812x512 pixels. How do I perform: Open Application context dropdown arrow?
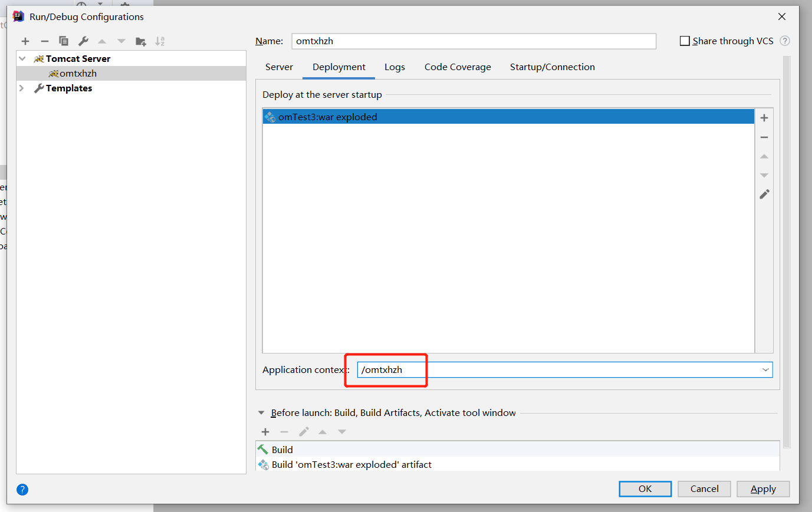[765, 370]
